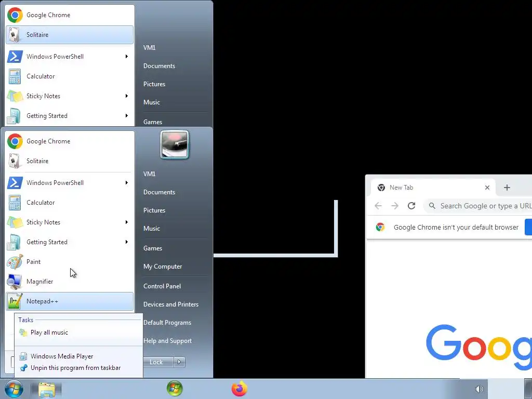This screenshot has width=532, height=399.
Task: Choose Play all music task
Action: pyautogui.click(x=78, y=332)
